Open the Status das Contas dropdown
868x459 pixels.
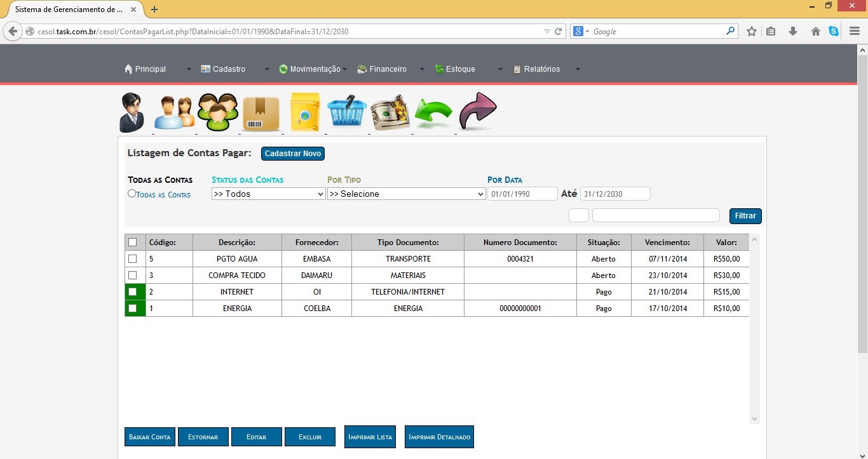pyautogui.click(x=268, y=194)
